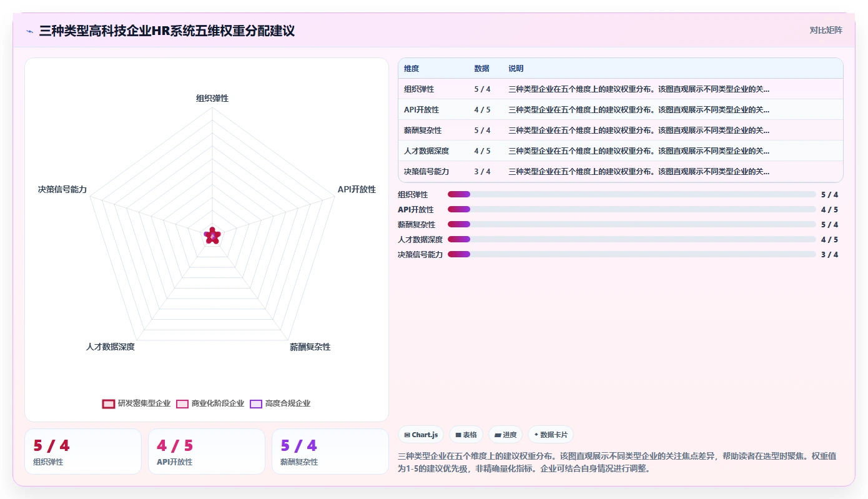Screen dimensions: 868x499
Task: Click the 维度 column header
Action: click(412, 68)
